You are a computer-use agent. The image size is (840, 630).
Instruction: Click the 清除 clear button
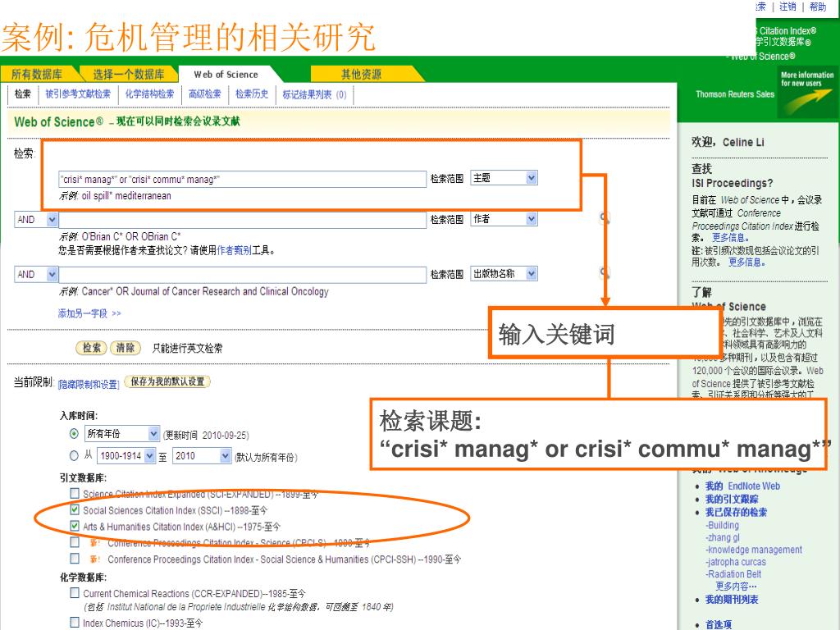[126, 348]
